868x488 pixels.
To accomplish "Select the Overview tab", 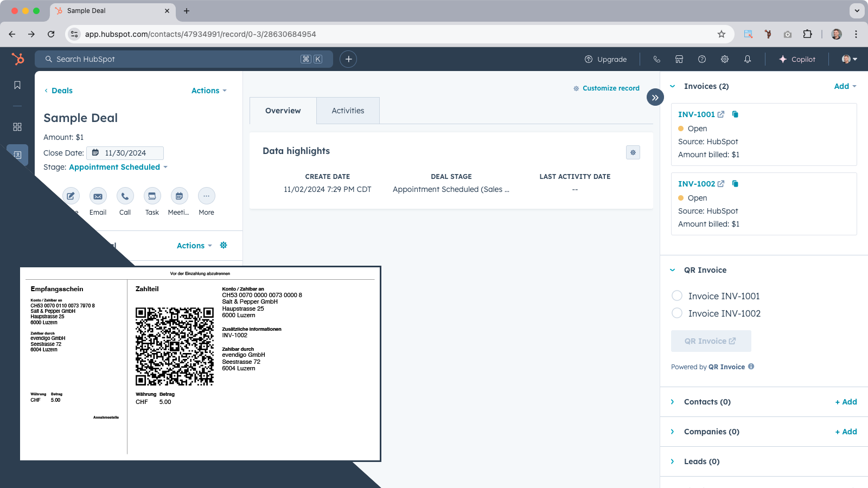I will pos(283,111).
